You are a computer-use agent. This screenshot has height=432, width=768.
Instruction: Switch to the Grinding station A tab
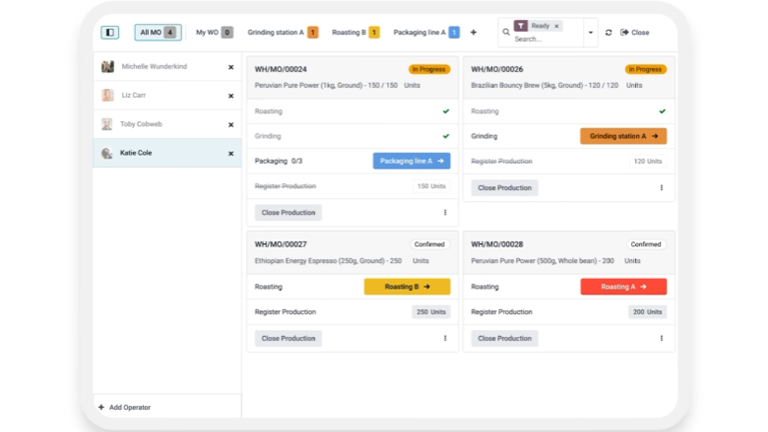click(282, 32)
